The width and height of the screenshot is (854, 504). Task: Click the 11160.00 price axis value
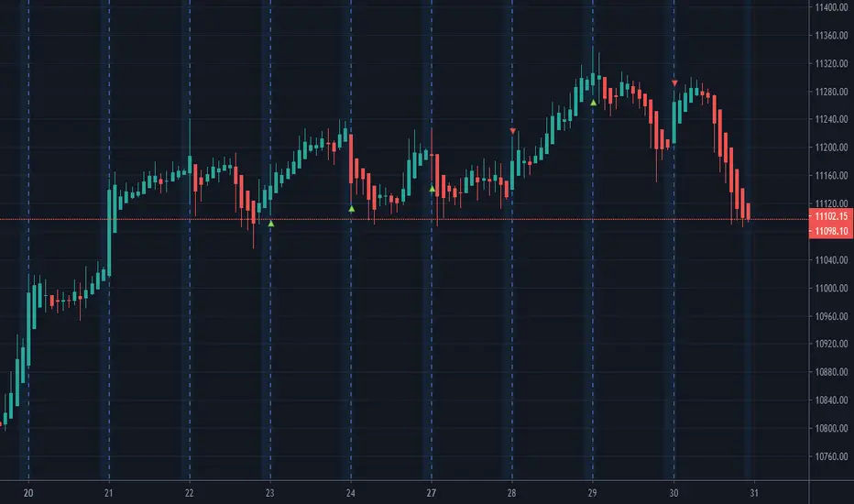[831, 175]
